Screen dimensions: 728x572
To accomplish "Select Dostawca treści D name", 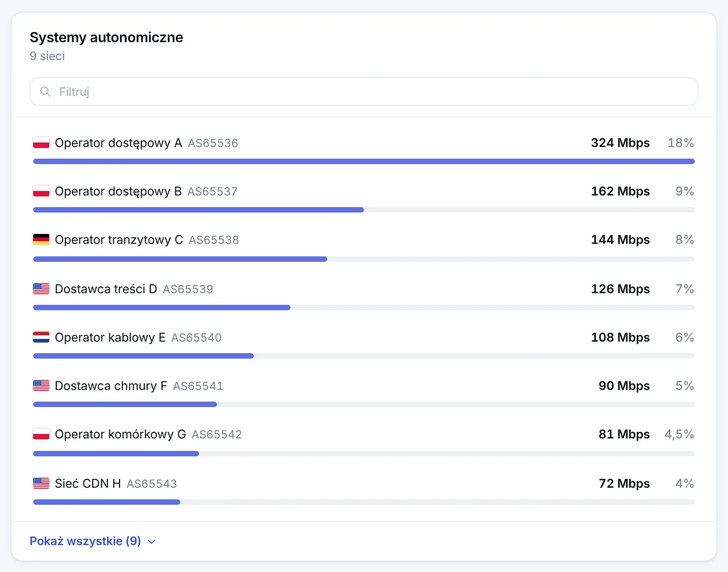I will tap(106, 289).
